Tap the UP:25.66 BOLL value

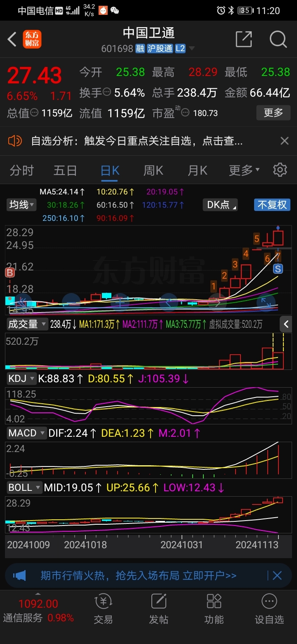(132, 488)
